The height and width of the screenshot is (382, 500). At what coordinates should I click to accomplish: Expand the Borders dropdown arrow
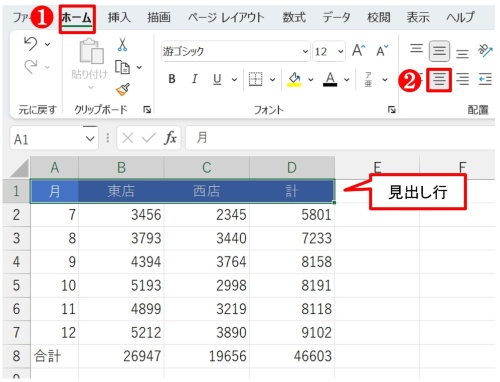click(272, 80)
